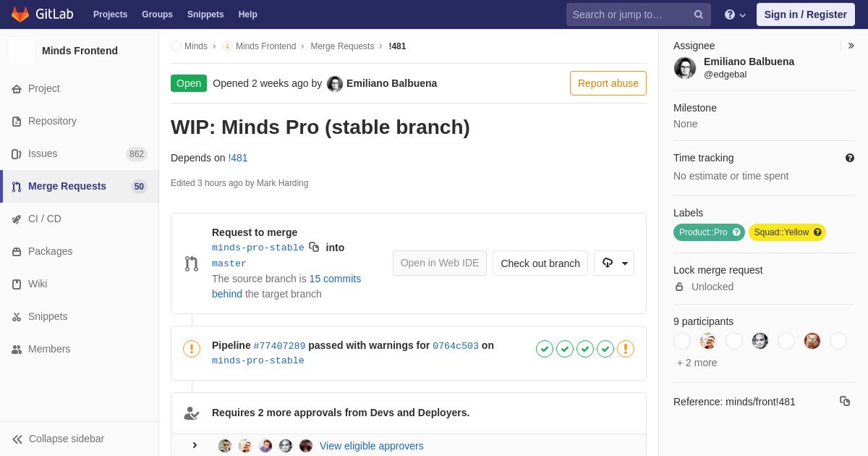Click the fourth passed pipeline stage icon
Viewport: 868px width, 456px height.
point(605,349)
